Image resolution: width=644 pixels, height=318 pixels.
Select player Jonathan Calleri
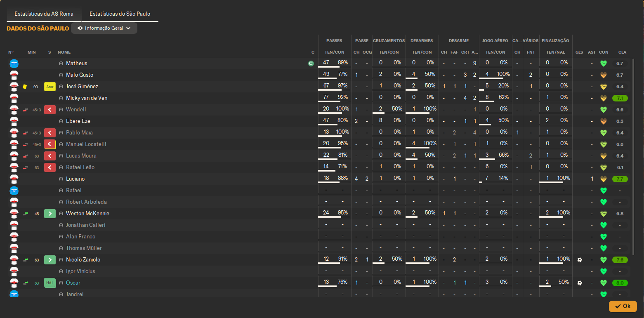[x=85, y=225]
